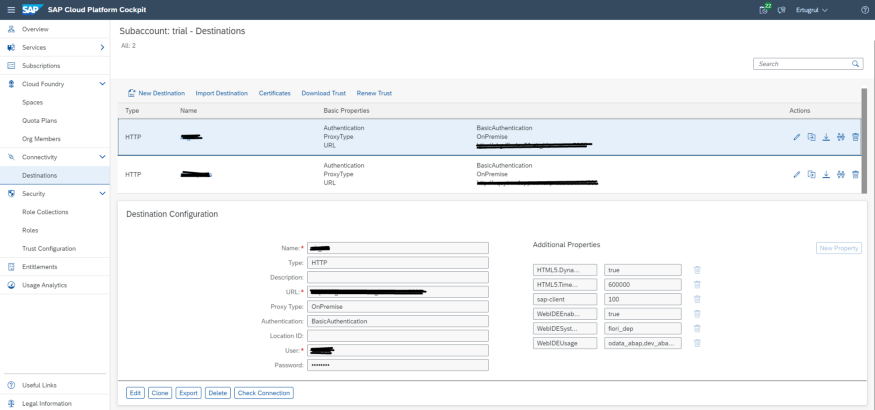Click the SAP logo

coord(33,9)
